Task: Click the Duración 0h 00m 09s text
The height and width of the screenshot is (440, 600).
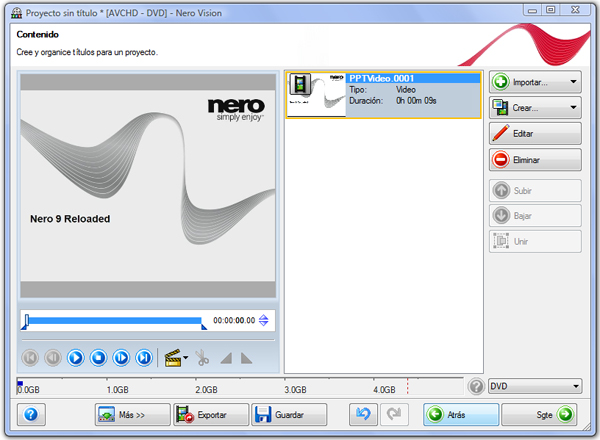Action: tap(393, 101)
